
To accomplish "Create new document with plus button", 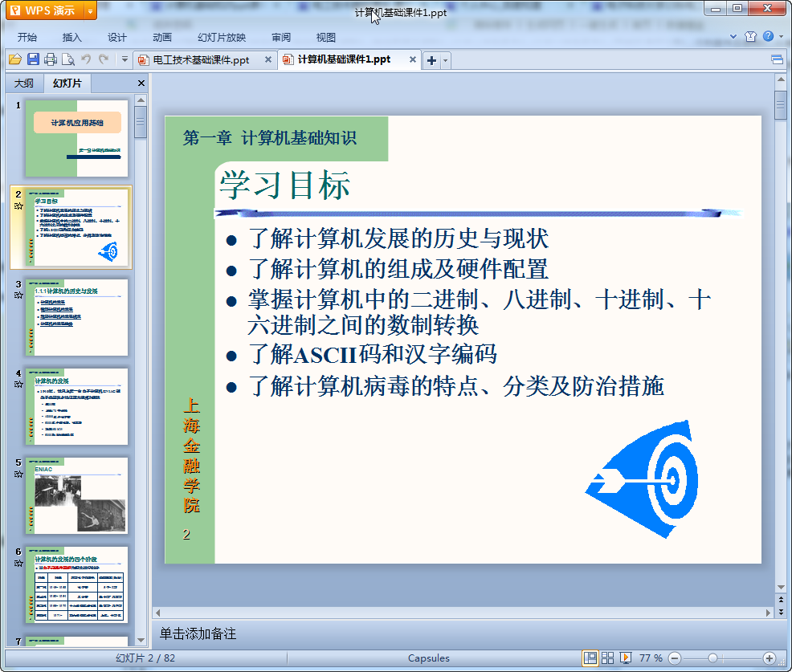I will coord(431,60).
